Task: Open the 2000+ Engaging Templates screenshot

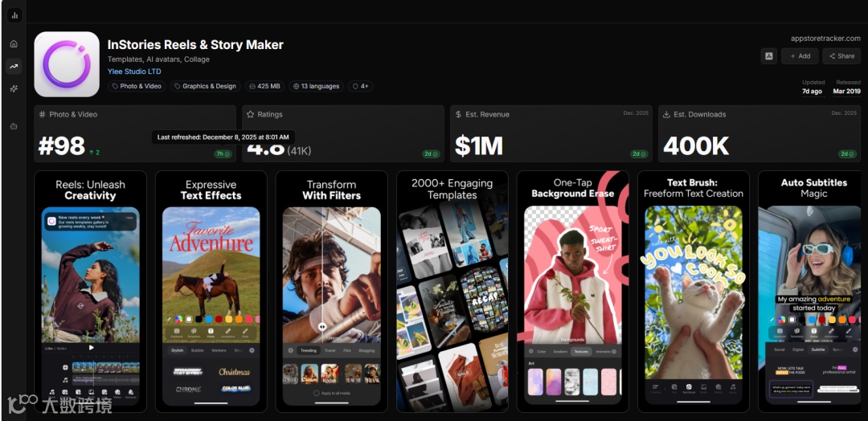Action: coord(452,292)
